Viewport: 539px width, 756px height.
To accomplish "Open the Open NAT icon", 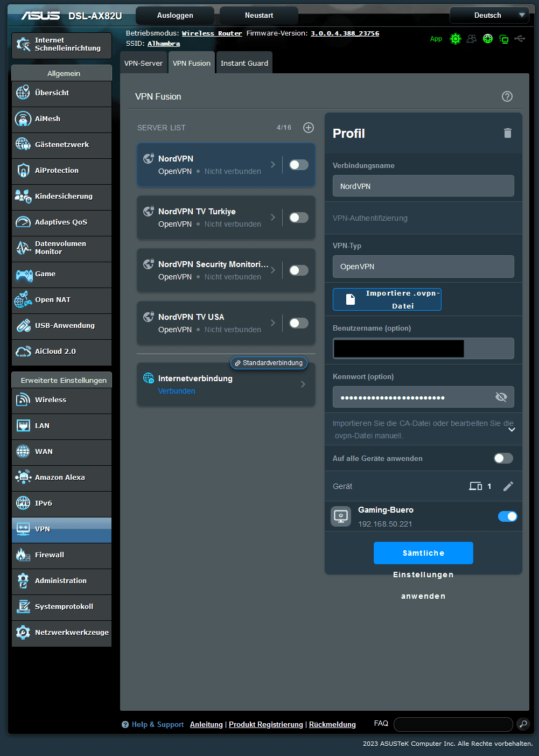I will [23, 299].
